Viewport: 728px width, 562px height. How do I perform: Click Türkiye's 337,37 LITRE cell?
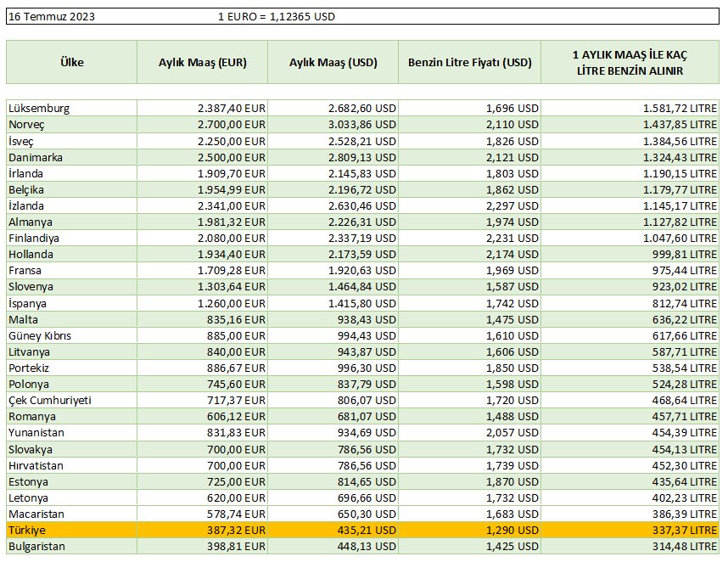point(630,530)
